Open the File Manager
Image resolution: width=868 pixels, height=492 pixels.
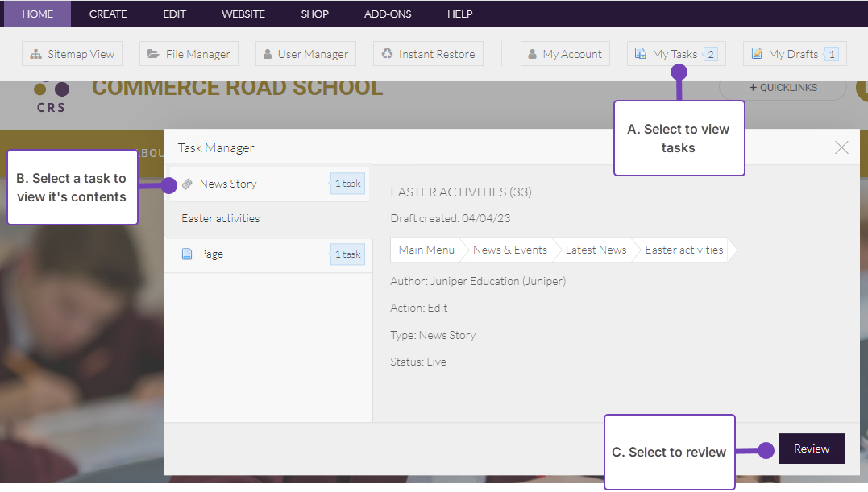(189, 54)
